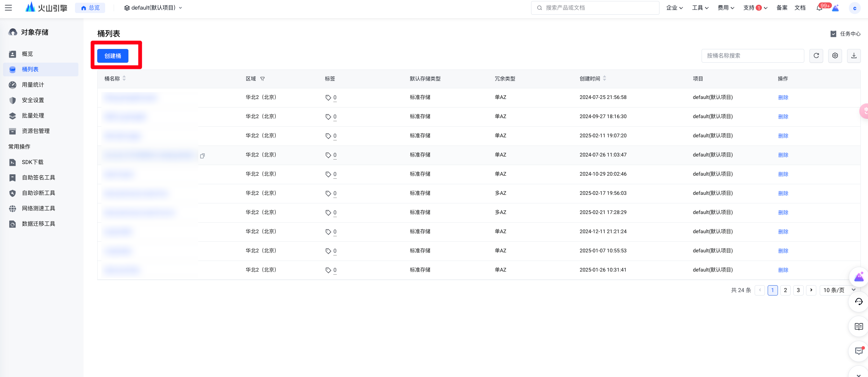Open the floating AI assistant button
The height and width of the screenshot is (377, 868).
click(x=859, y=277)
